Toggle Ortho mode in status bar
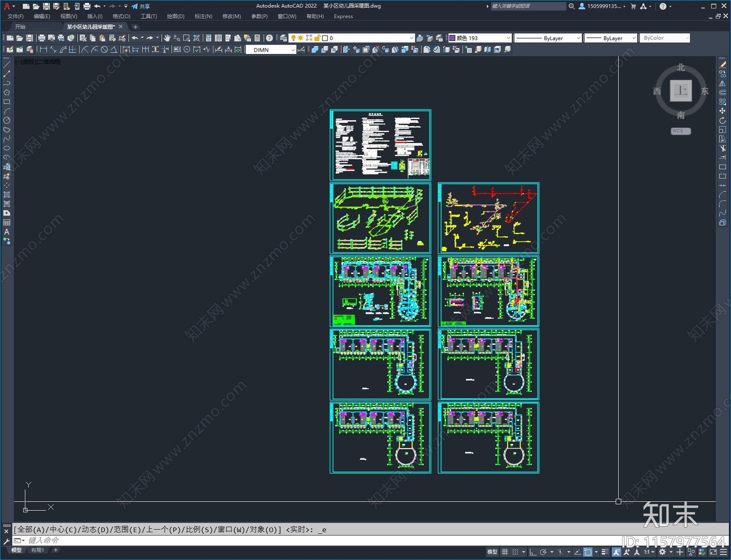Image resolution: width=731 pixels, height=560 pixels. click(533, 552)
